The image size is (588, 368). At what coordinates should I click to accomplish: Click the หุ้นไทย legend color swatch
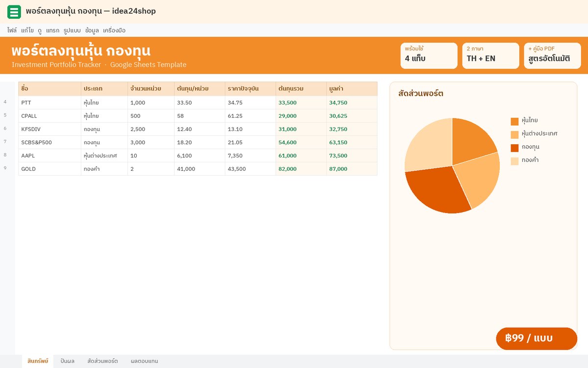pyautogui.click(x=514, y=121)
